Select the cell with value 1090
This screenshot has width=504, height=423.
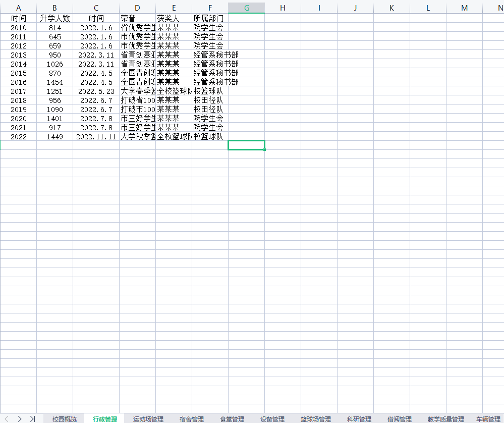[x=54, y=110]
